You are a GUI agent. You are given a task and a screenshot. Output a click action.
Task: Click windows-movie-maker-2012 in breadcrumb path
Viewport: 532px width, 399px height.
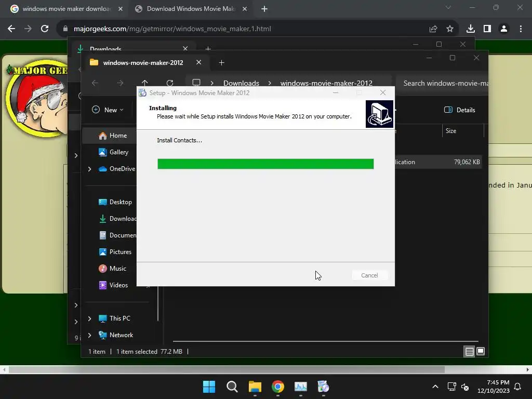point(326,83)
